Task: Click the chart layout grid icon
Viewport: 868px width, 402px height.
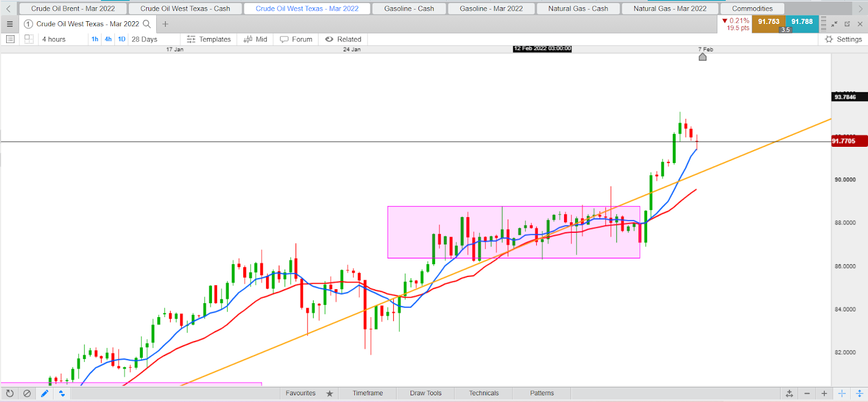Action: pos(29,39)
